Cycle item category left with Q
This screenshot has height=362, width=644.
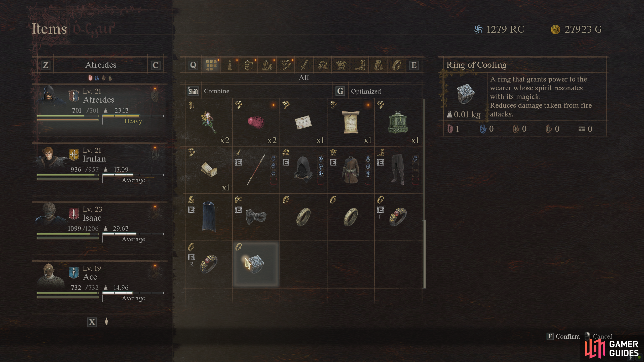(193, 65)
